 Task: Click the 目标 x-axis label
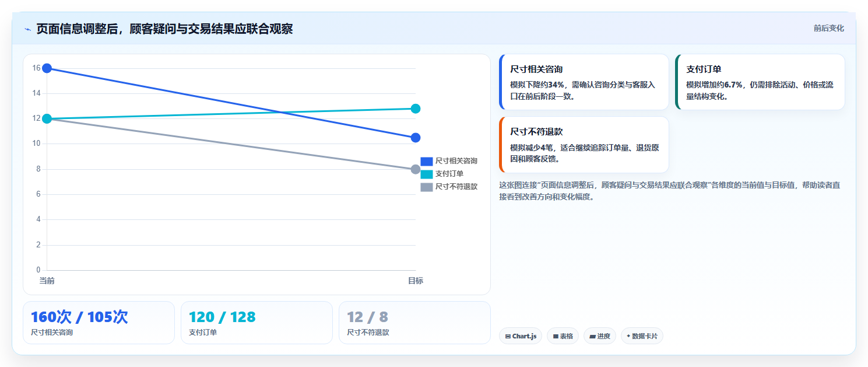(416, 281)
